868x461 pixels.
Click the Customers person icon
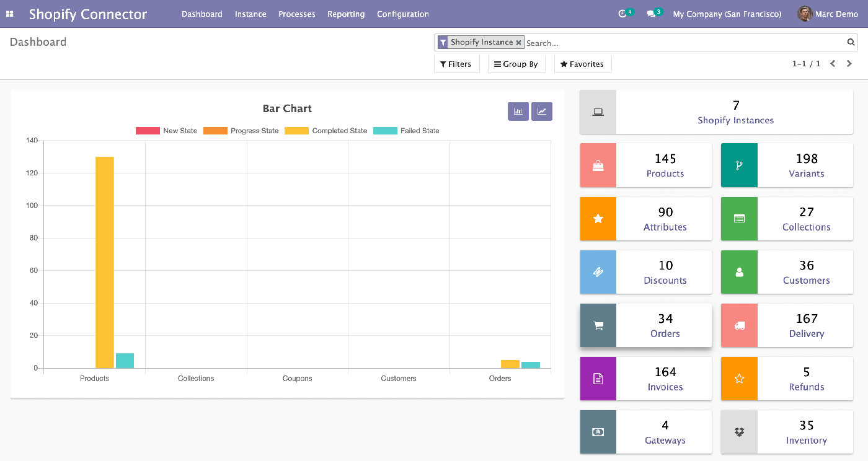click(739, 272)
